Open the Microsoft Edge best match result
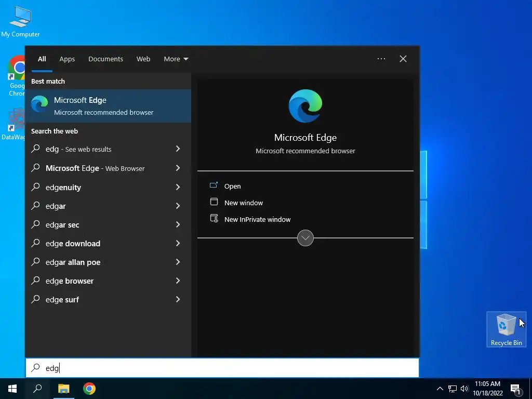 coord(108,106)
